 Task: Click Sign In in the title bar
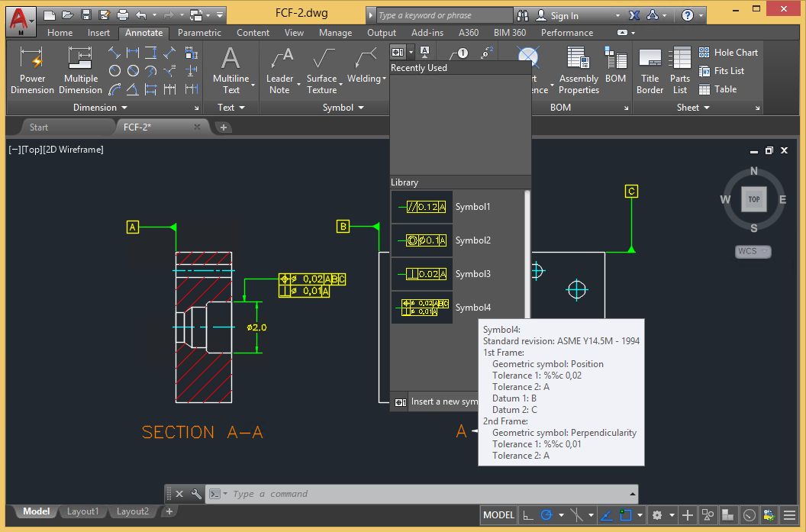pos(564,16)
